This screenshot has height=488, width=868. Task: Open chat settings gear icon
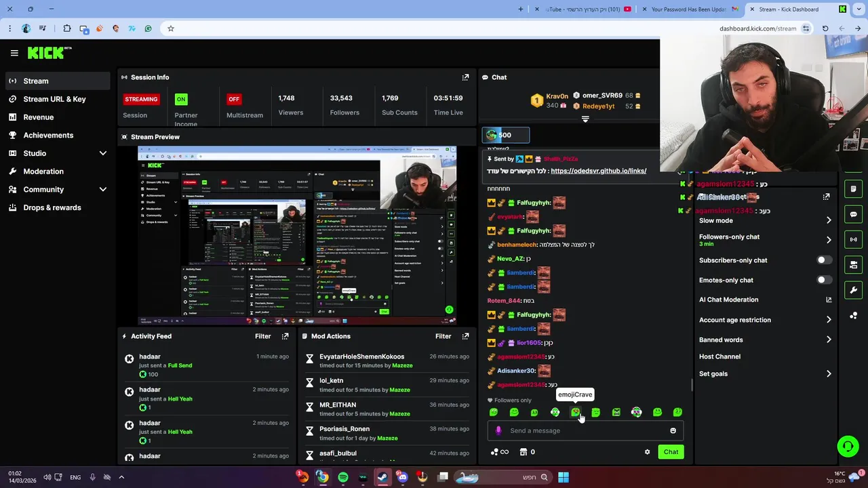(x=647, y=452)
